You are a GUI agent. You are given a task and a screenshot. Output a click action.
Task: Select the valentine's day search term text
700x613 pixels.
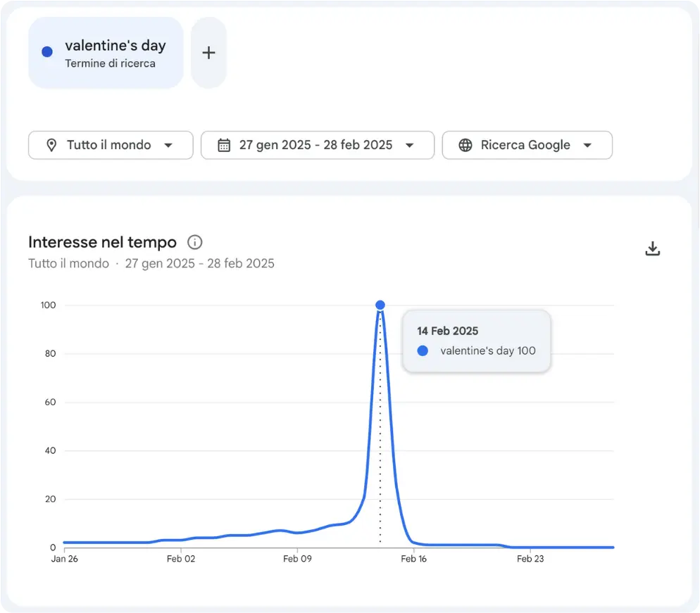(115, 46)
